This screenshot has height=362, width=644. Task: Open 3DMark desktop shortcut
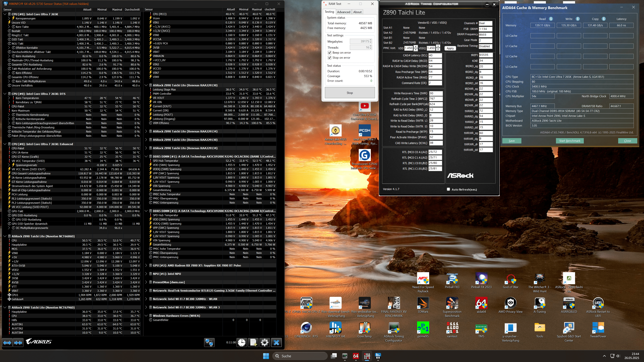click(423, 303)
